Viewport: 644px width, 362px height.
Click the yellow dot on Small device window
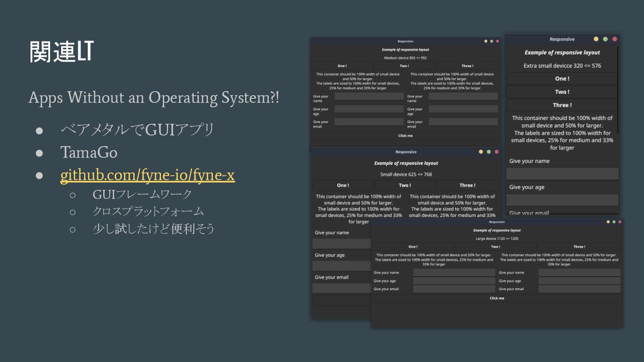[481, 152]
